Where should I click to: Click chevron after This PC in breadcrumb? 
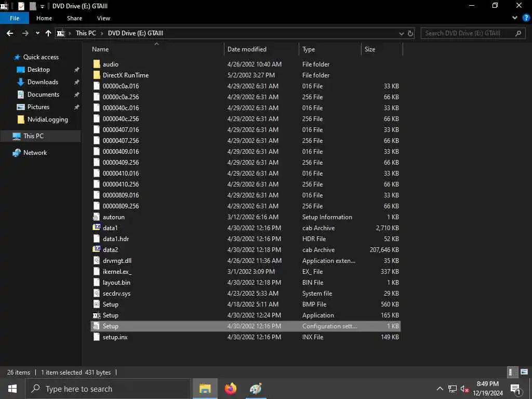point(101,33)
